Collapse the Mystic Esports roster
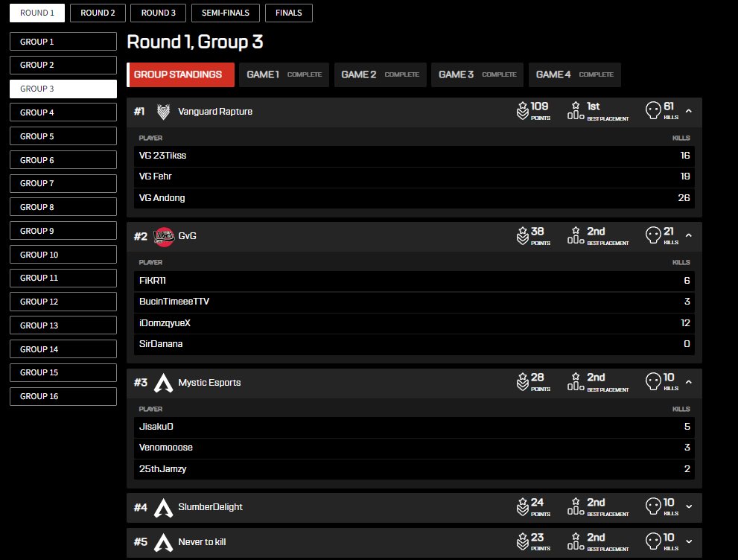Image resolution: width=738 pixels, height=560 pixels. click(689, 382)
